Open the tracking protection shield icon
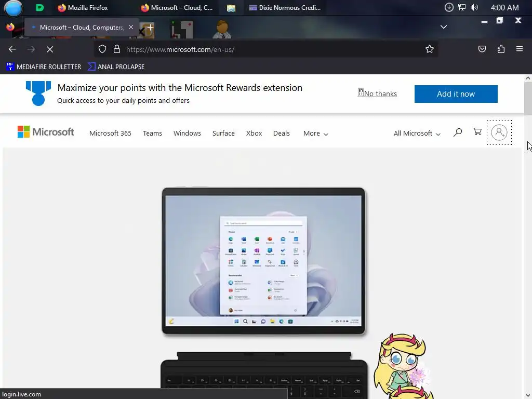 coord(102,49)
